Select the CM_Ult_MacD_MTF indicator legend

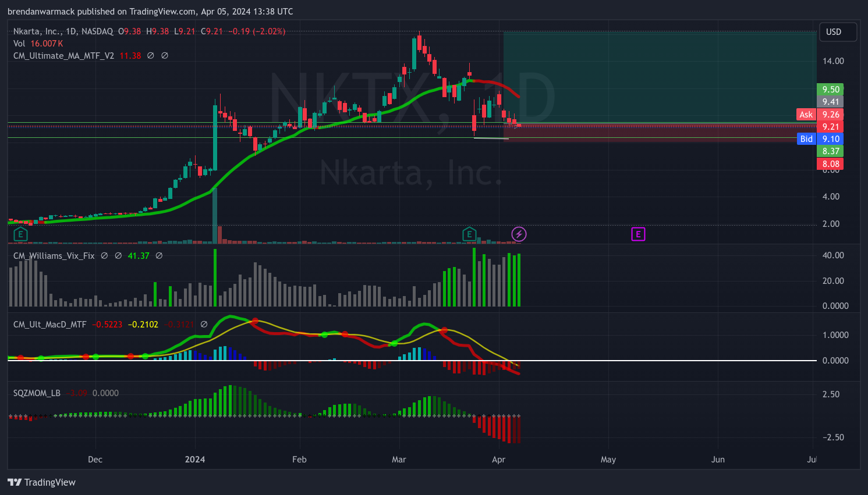coord(49,325)
